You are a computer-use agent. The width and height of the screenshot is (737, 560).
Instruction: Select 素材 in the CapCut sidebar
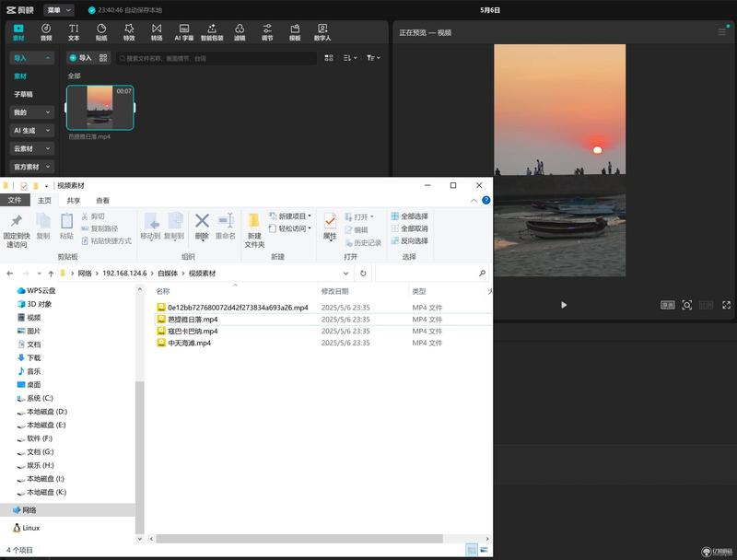tap(20, 76)
